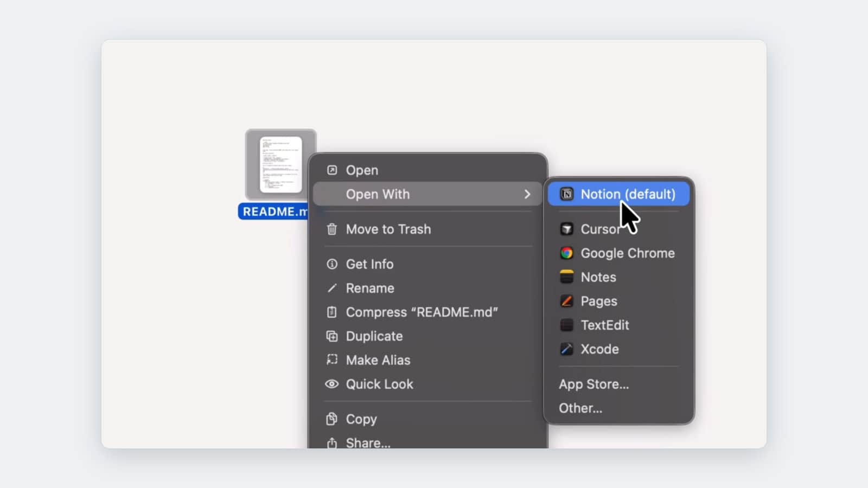
Task: Click the TextEdit app icon
Action: (x=566, y=325)
